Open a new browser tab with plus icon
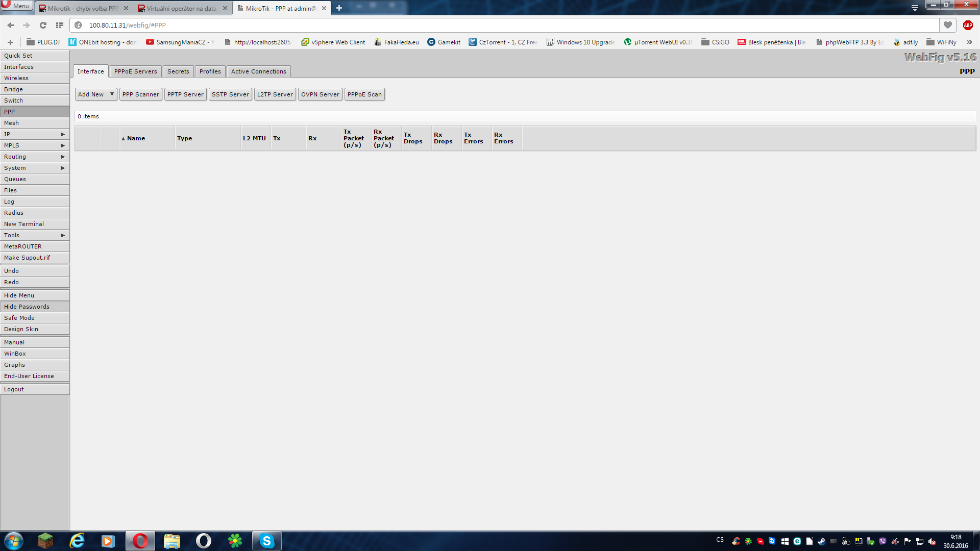980x551 pixels. tap(339, 8)
